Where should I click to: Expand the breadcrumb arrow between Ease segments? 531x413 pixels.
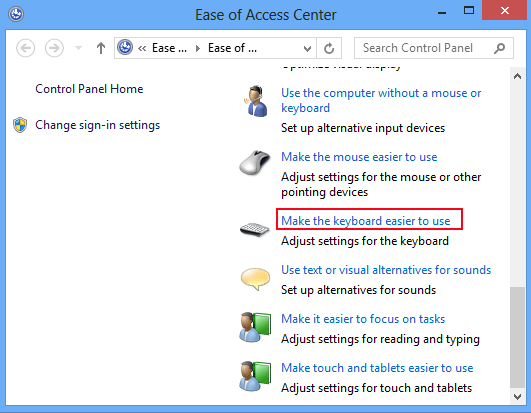pos(197,48)
